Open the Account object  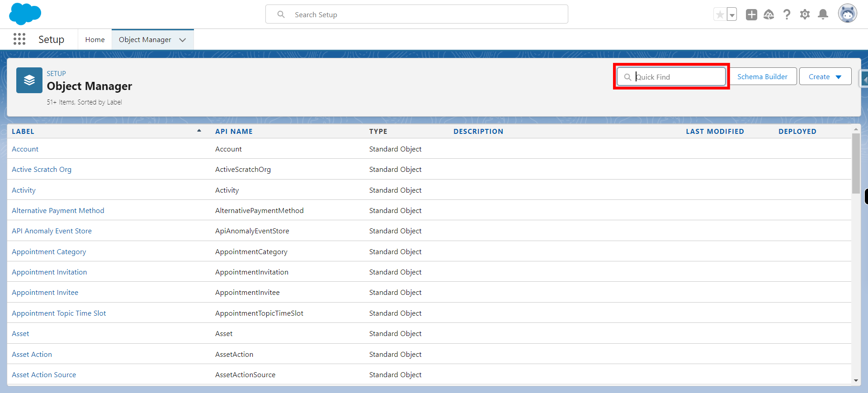click(x=25, y=149)
